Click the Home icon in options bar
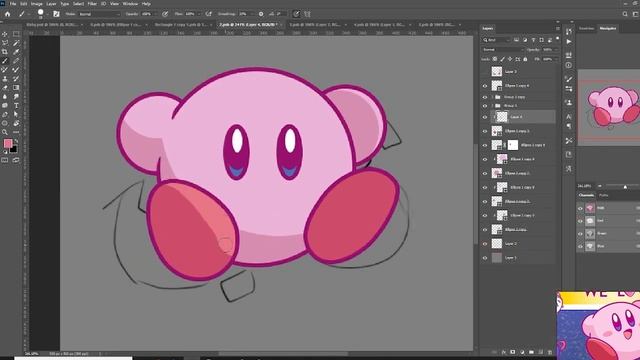The image size is (640, 360). (x=7, y=14)
